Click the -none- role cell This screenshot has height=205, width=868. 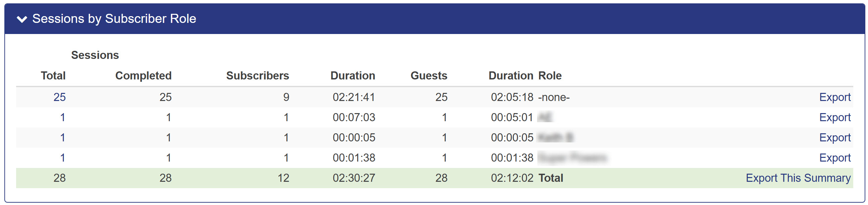pos(553,97)
